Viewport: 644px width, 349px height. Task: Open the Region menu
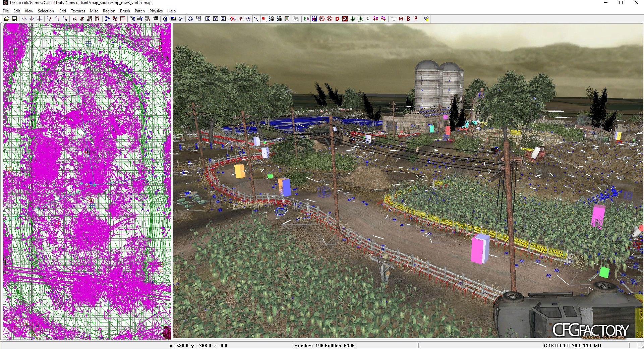tap(109, 11)
